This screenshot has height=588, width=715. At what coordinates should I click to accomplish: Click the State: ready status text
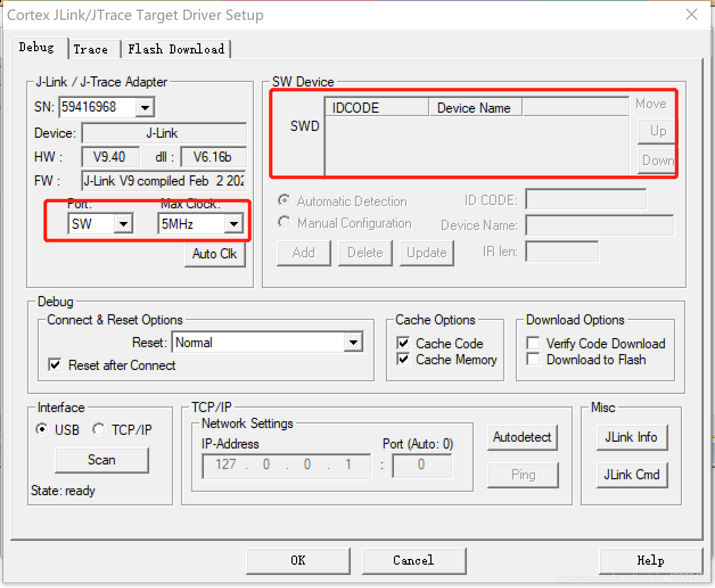pos(63,491)
